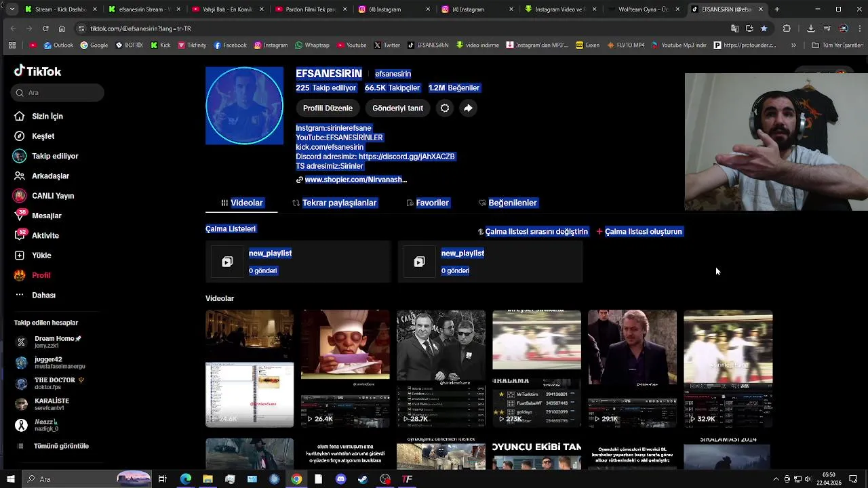Screen dimensions: 868x488
Task: Switch to Stream - Kick Dashboard tab
Action: [60, 9]
